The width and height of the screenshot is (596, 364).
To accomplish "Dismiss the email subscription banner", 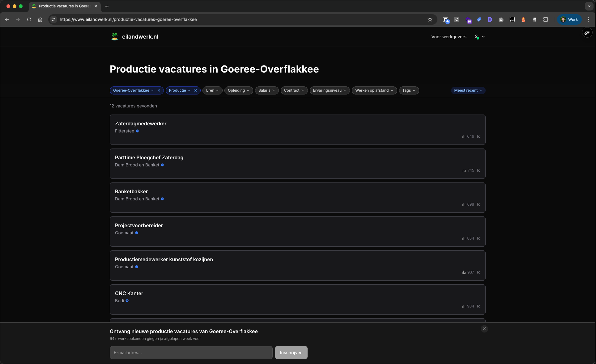I will 484,329.
